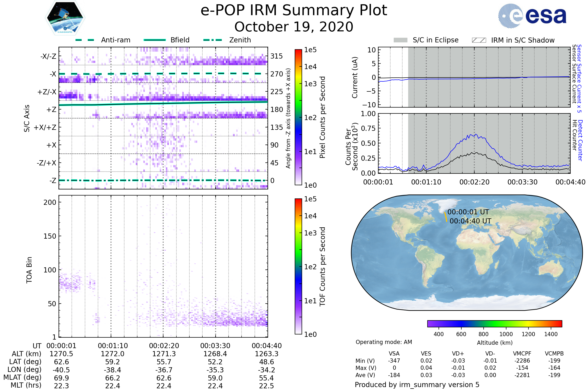The height and width of the screenshot is (392, 588).
Task: Click the TOF Counts per Second colorbar
Action: click(x=298, y=266)
